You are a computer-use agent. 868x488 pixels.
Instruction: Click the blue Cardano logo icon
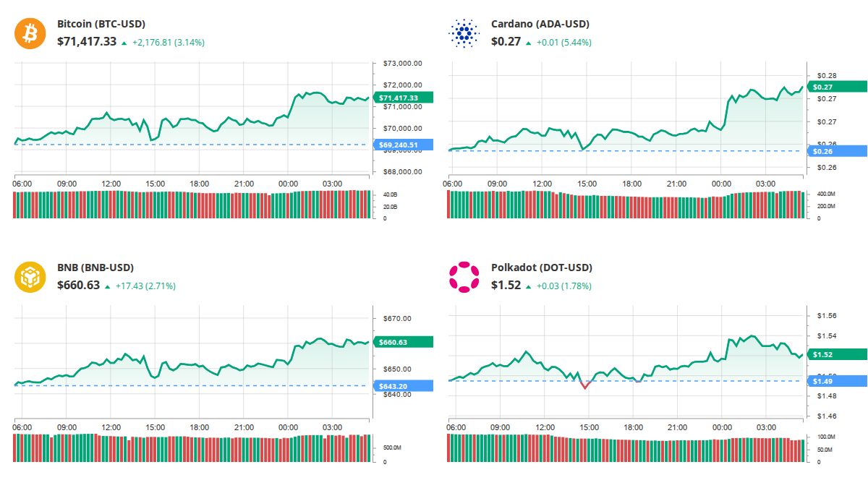pos(464,33)
